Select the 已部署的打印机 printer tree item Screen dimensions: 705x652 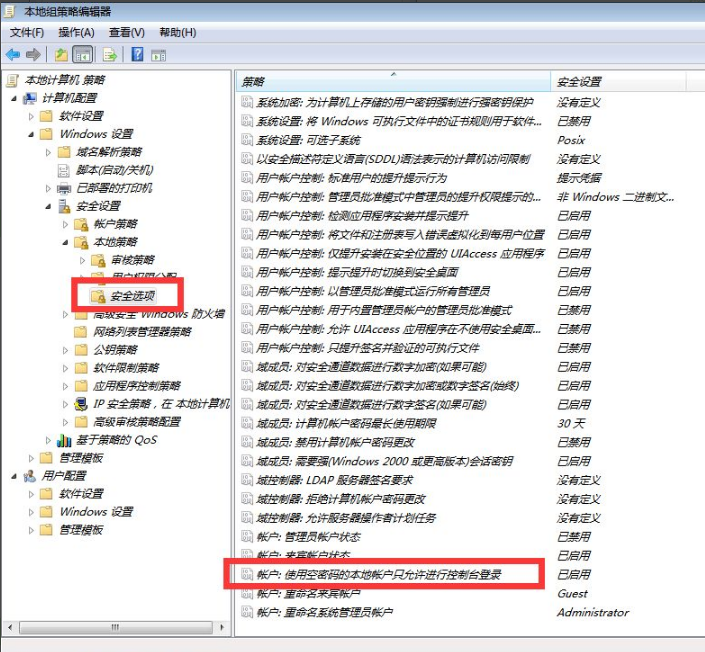pyautogui.click(x=113, y=188)
